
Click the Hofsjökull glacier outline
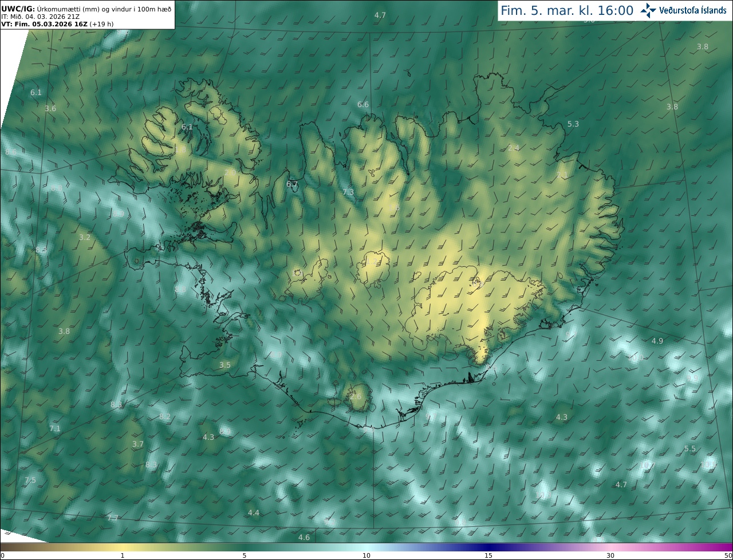pyautogui.click(x=373, y=269)
